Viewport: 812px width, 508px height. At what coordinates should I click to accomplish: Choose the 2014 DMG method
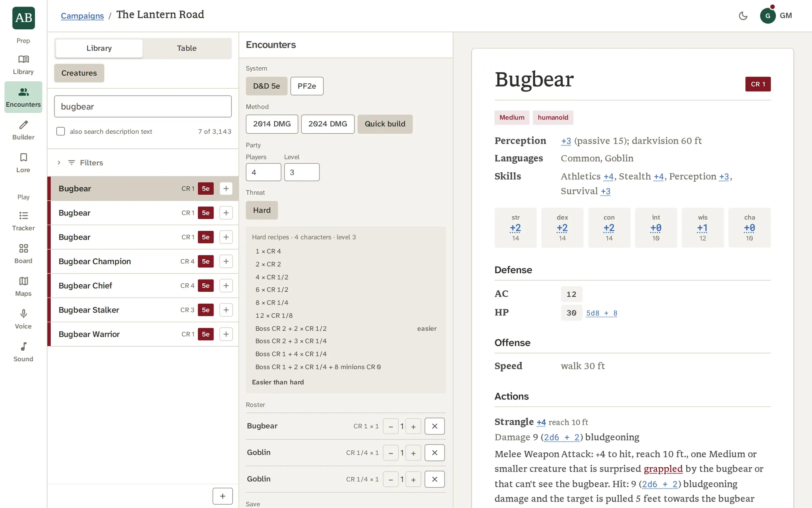tap(272, 124)
